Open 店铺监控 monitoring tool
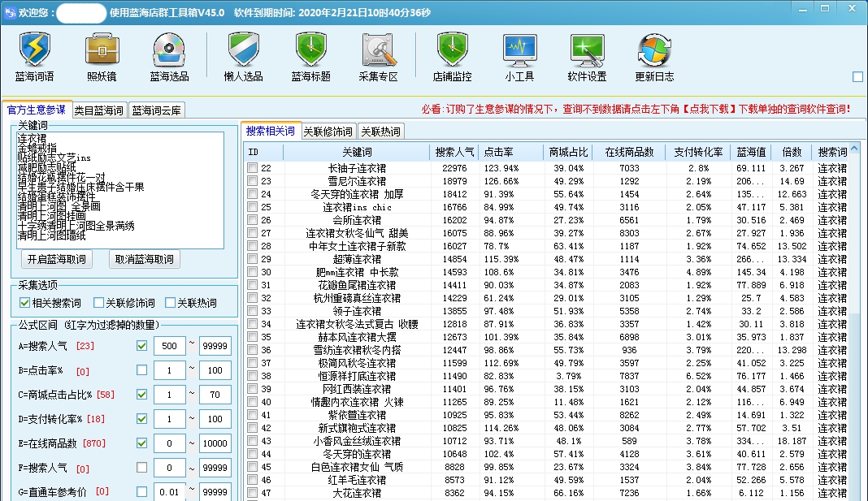This screenshot has width=868, height=501. click(x=452, y=57)
